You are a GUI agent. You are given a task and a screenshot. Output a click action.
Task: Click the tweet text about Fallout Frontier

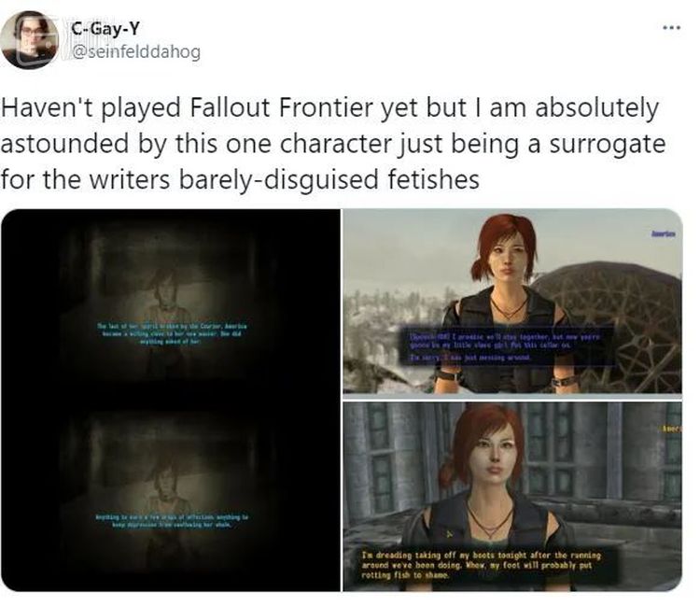click(x=332, y=143)
